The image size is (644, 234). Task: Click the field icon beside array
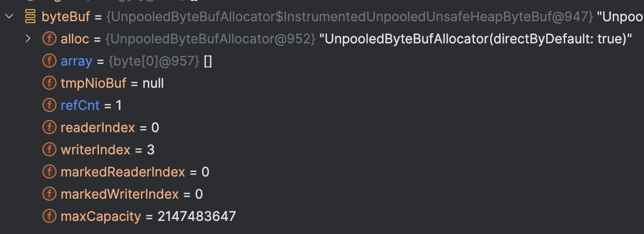(49, 61)
